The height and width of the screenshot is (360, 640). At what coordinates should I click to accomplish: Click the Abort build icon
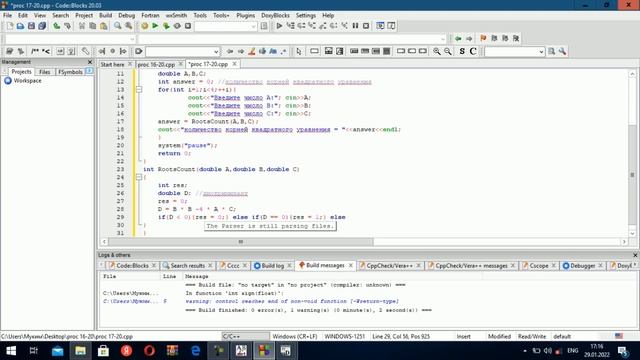(x=188, y=26)
